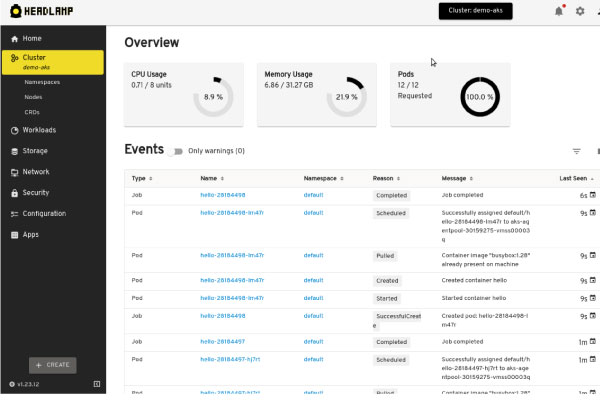This screenshot has height=400, width=600.
Task: Toggle the Only warnings switch
Action: (176, 151)
